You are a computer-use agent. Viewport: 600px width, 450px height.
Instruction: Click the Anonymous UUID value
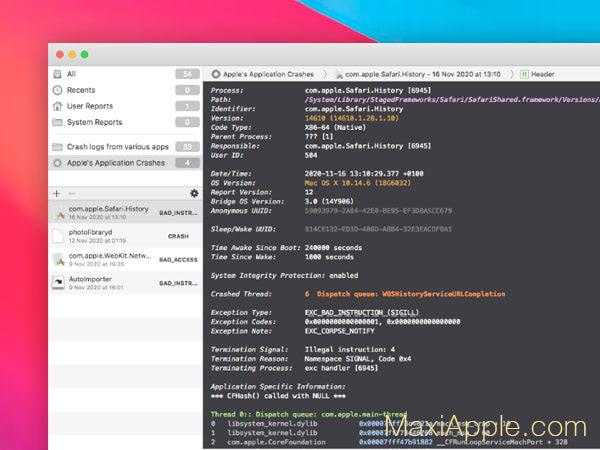tap(378, 211)
